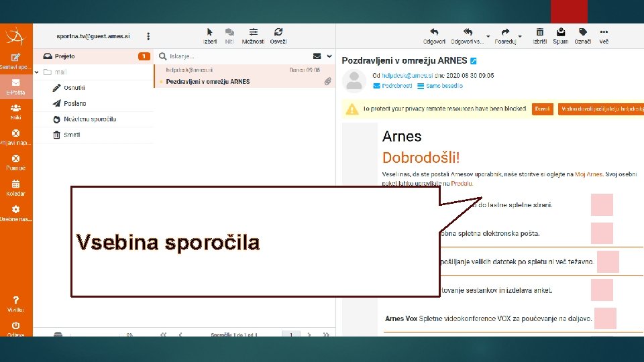
Task: Follow the Moj Arnes link
Action: coord(588,174)
